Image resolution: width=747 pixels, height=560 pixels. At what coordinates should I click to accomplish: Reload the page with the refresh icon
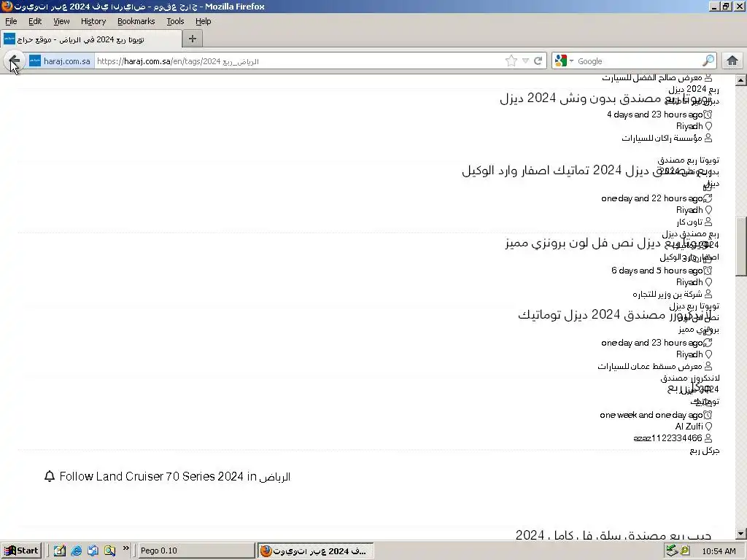pyautogui.click(x=538, y=61)
